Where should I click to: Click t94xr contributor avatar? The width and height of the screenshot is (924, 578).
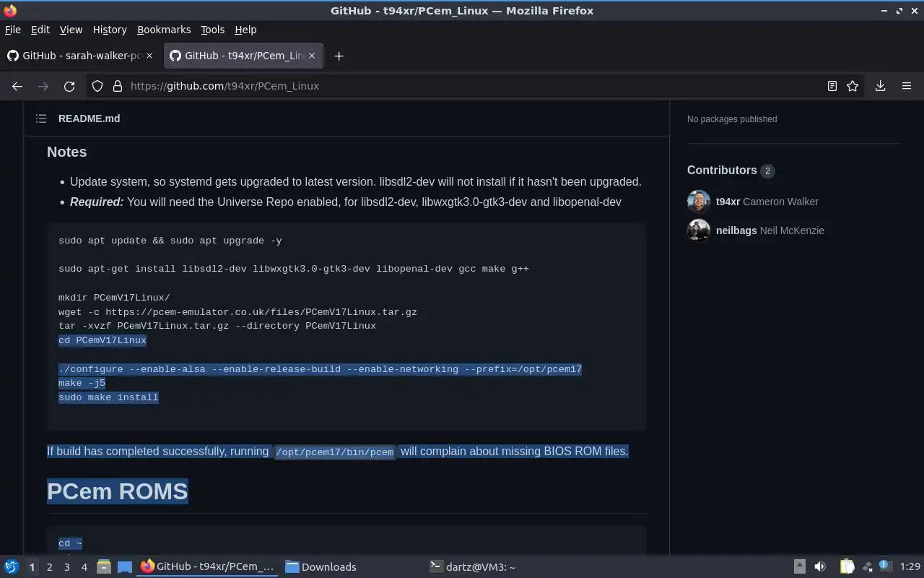[699, 202]
